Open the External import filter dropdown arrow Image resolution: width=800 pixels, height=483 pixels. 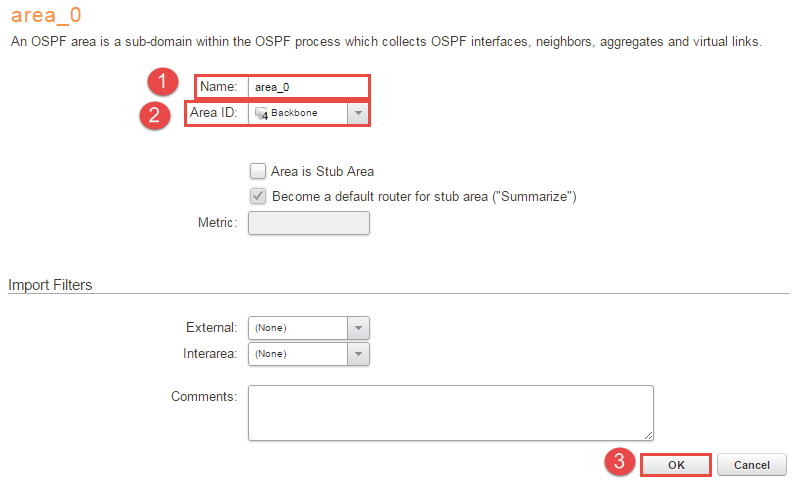[359, 328]
